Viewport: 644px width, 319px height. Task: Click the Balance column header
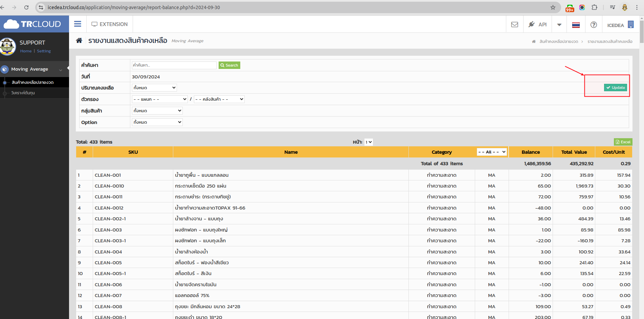point(531,152)
